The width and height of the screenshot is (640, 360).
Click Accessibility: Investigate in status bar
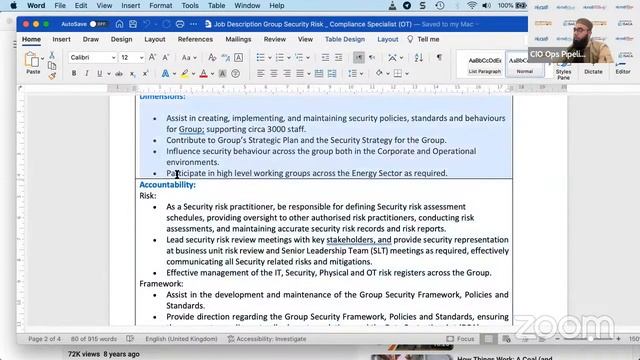pyautogui.click(x=267, y=339)
